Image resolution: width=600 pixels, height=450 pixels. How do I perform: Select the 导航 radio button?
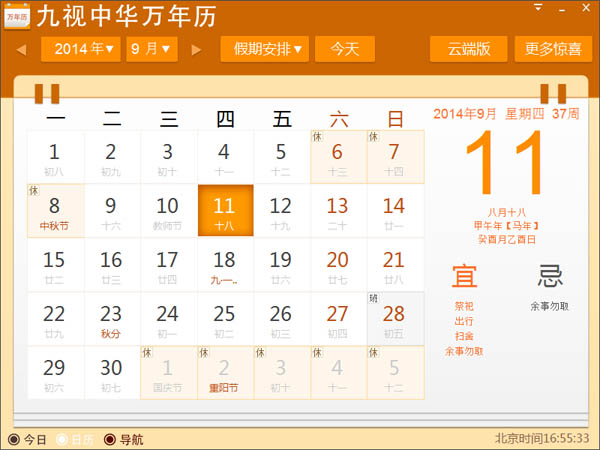tap(109, 439)
